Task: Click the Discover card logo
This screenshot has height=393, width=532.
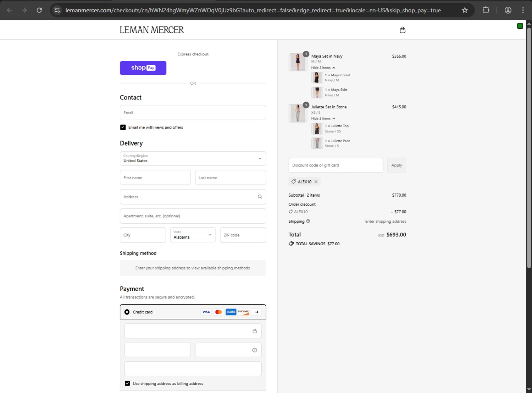Action: click(x=243, y=312)
